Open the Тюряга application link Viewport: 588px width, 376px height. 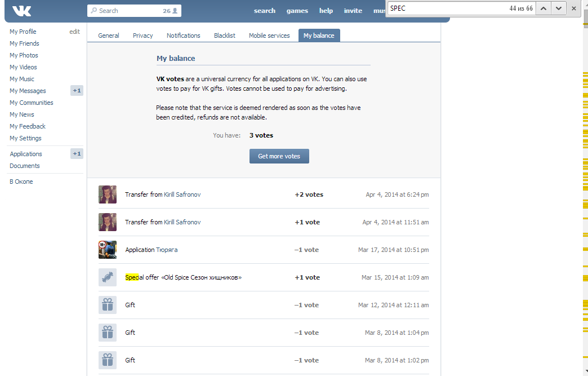[167, 250]
